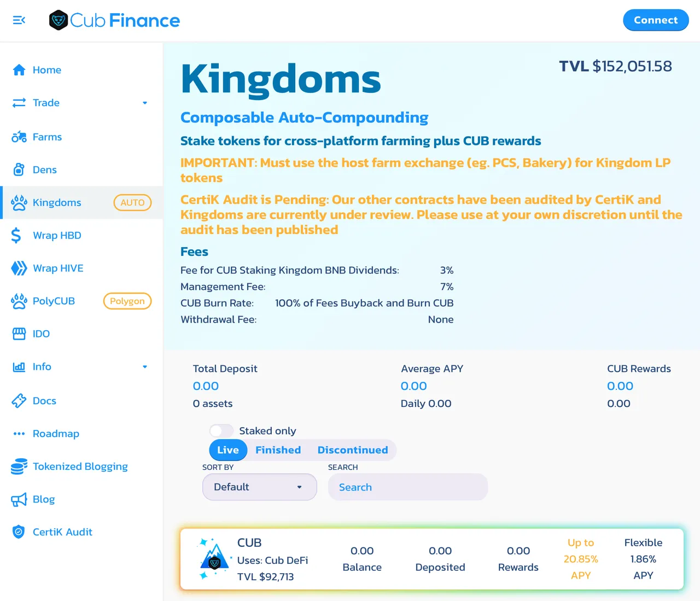Open Farms in the sidebar
700x601 pixels.
(x=47, y=137)
